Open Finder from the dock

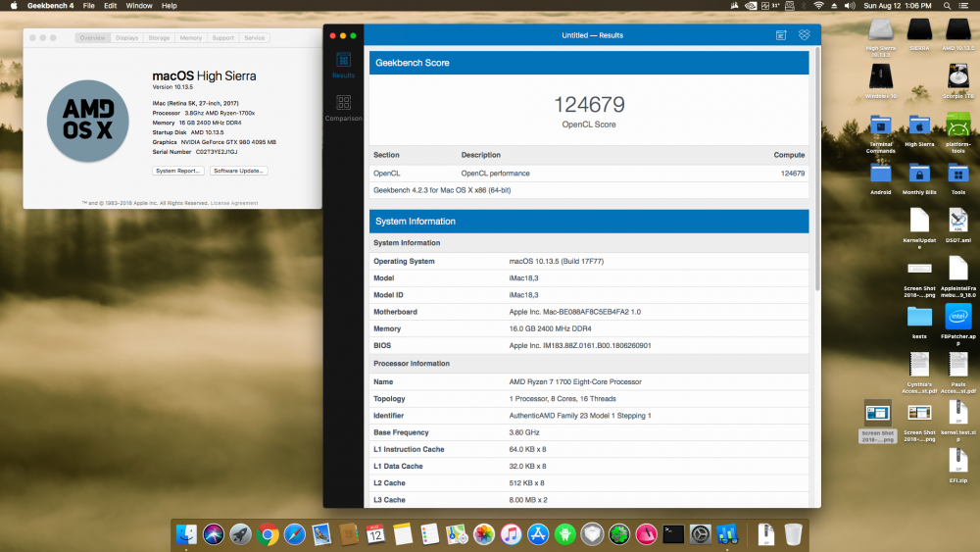(186, 534)
